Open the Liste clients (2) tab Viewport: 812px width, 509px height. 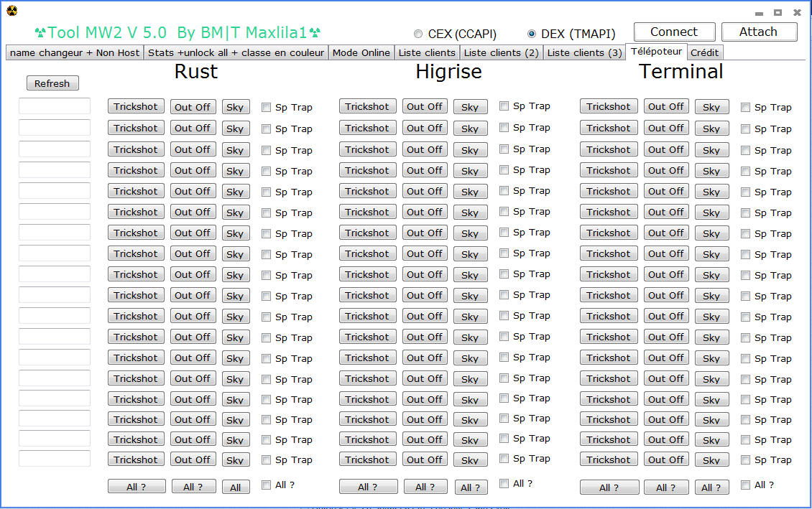pyautogui.click(x=501, y=52)
